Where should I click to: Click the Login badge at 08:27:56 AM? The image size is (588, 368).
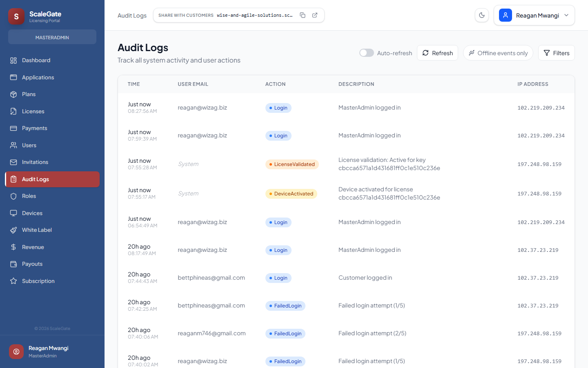278,108
